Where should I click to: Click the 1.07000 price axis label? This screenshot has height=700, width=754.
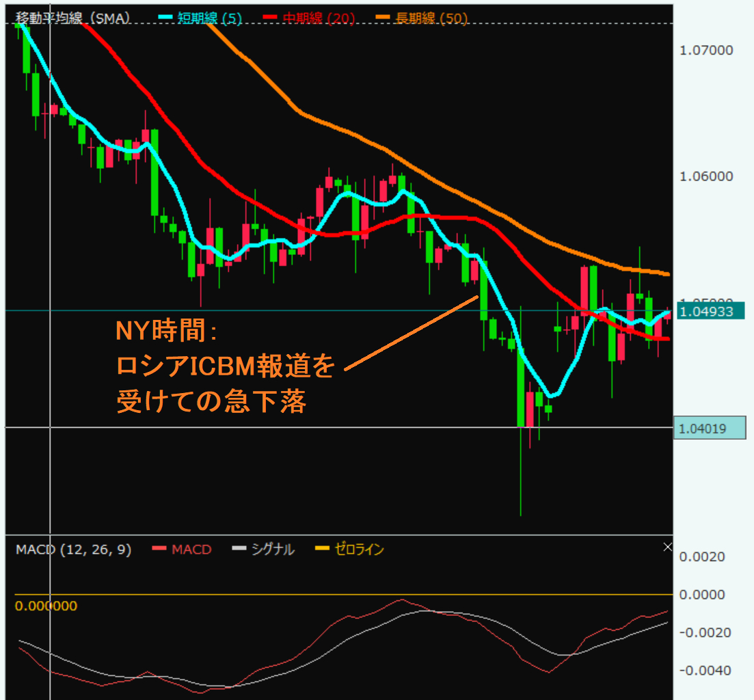706,50
